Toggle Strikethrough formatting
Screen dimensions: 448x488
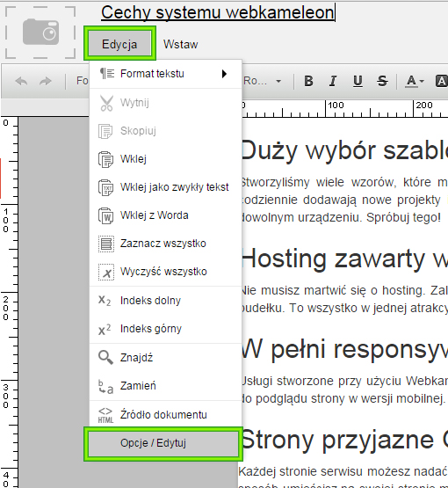click(382, 81)
